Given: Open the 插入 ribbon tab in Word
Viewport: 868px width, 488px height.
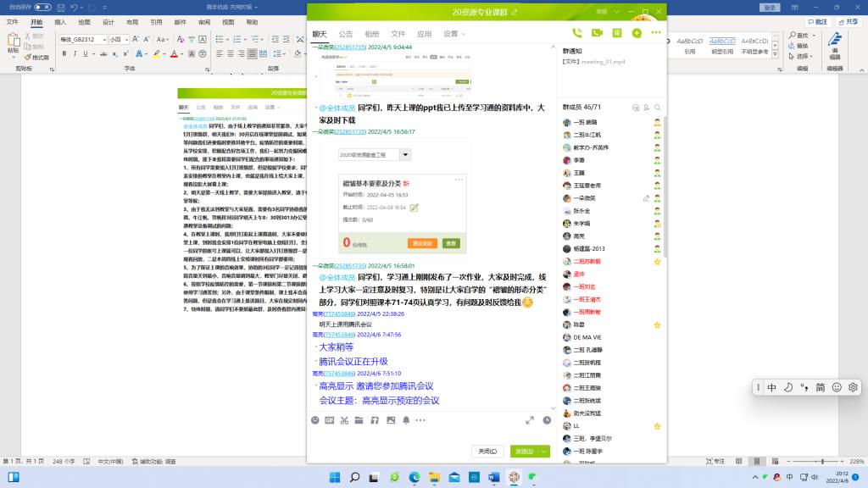Looking at the screenshot, I should tap(60, 22).
